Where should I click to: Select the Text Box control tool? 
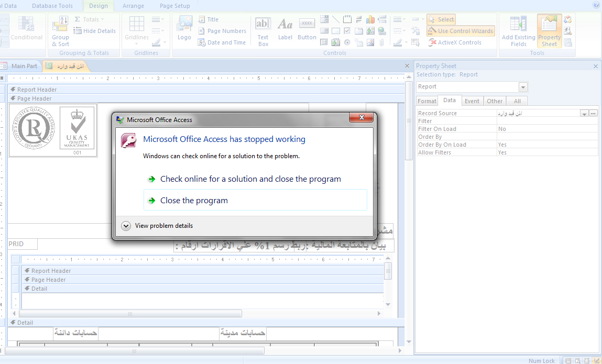[263, 31]
